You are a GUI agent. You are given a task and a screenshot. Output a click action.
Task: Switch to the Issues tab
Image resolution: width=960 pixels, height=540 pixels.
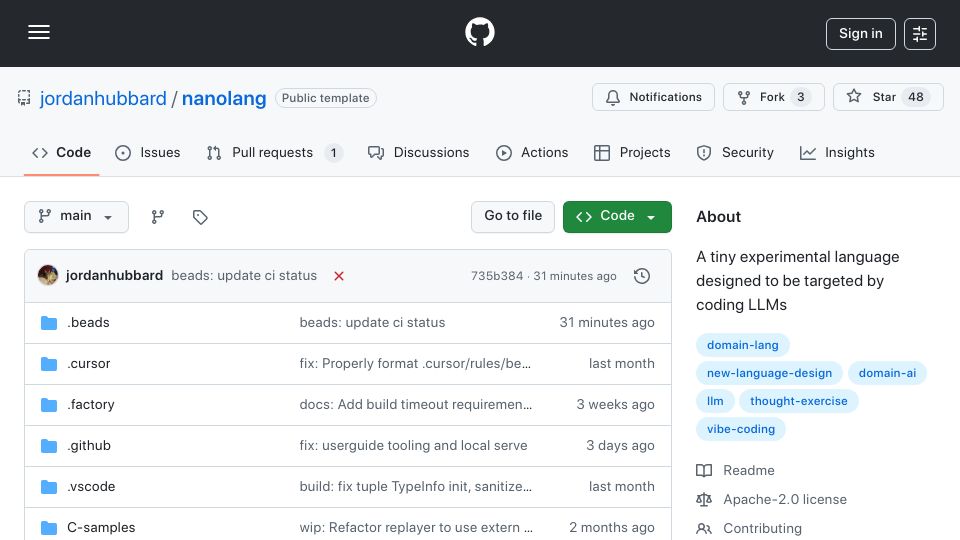pyautogui.click(x=148, y=152)
